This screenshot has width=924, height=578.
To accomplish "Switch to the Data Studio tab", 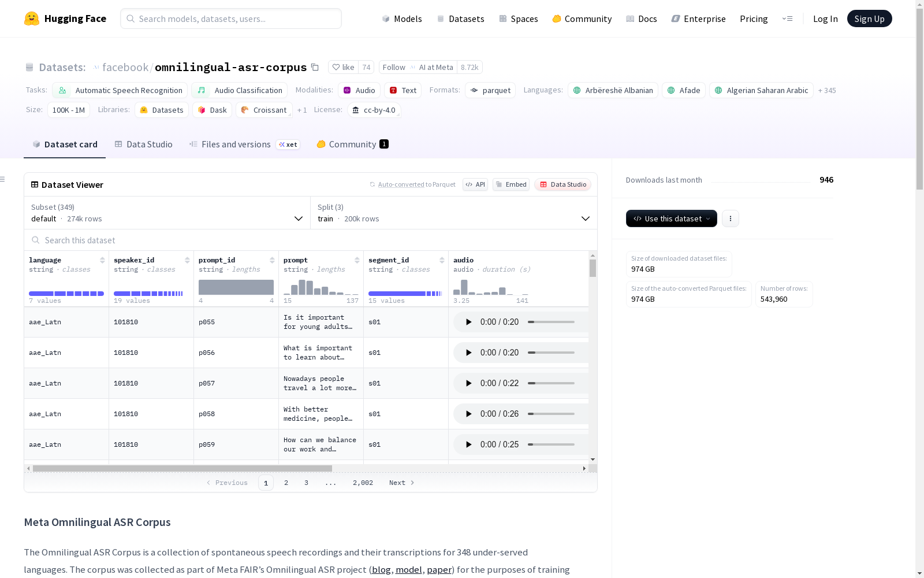I will tap(144, 144).
